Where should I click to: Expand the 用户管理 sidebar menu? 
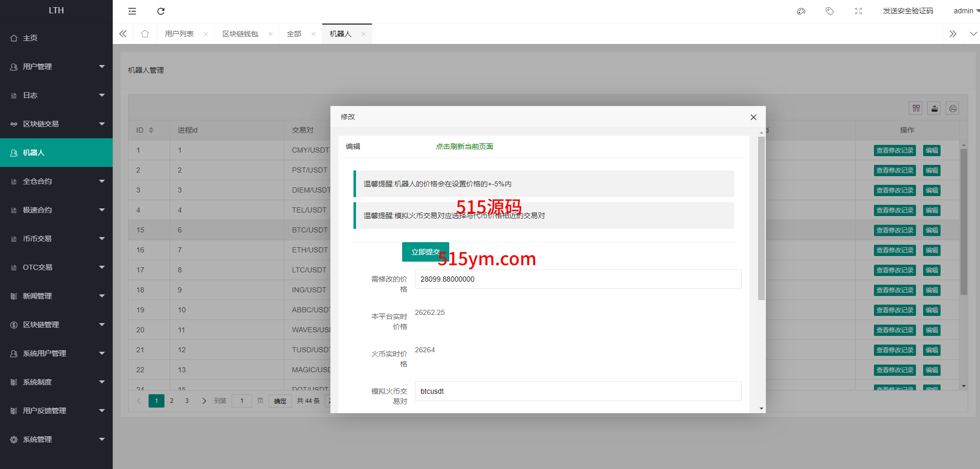(56, 67)
